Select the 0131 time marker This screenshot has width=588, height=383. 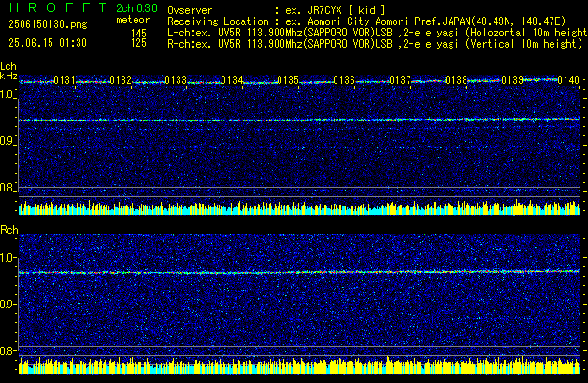pyautogui.click(x=65, y=80)
